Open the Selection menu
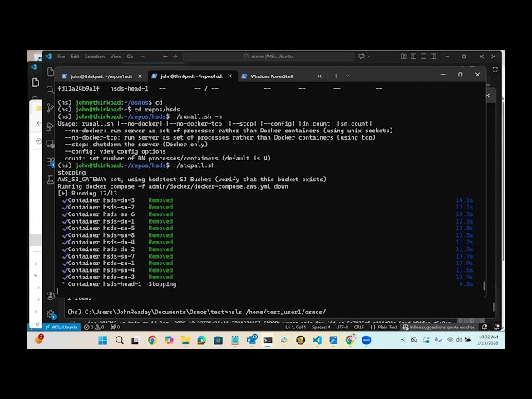 click(x=95, y=57)
